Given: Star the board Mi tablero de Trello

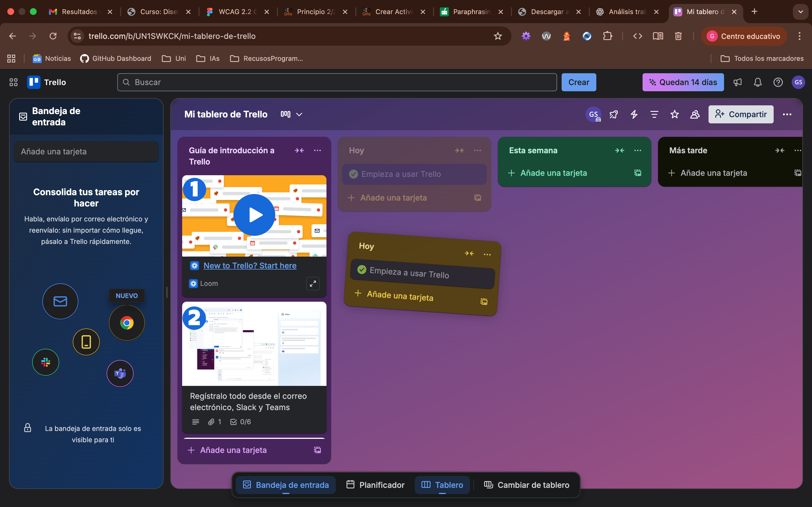Looking at the screenshot, I should tap(674, 114).
